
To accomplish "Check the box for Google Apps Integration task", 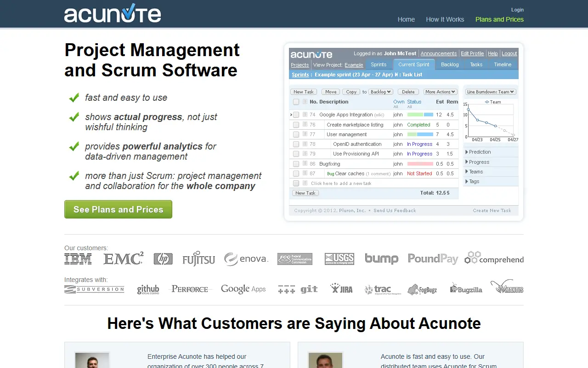I will click(296, 115).
